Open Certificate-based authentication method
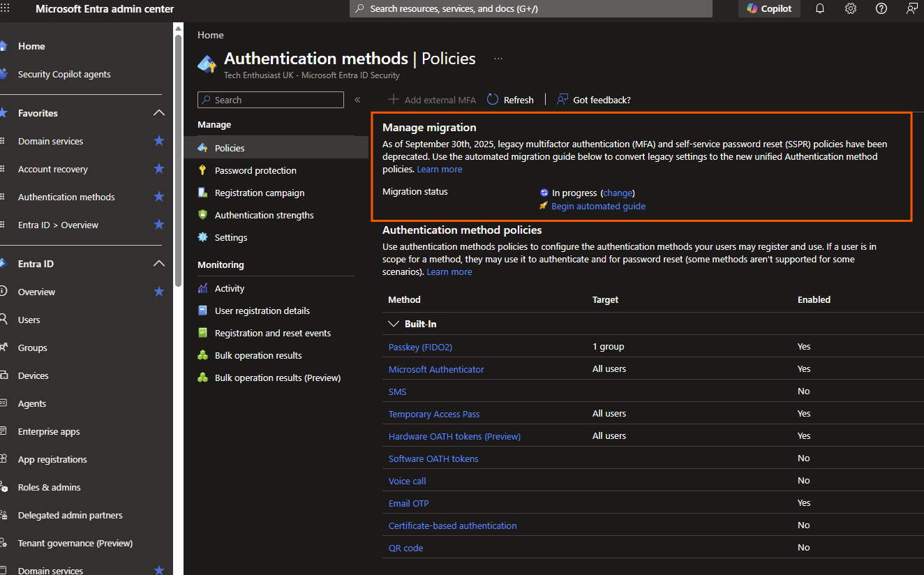 (453, 525)
